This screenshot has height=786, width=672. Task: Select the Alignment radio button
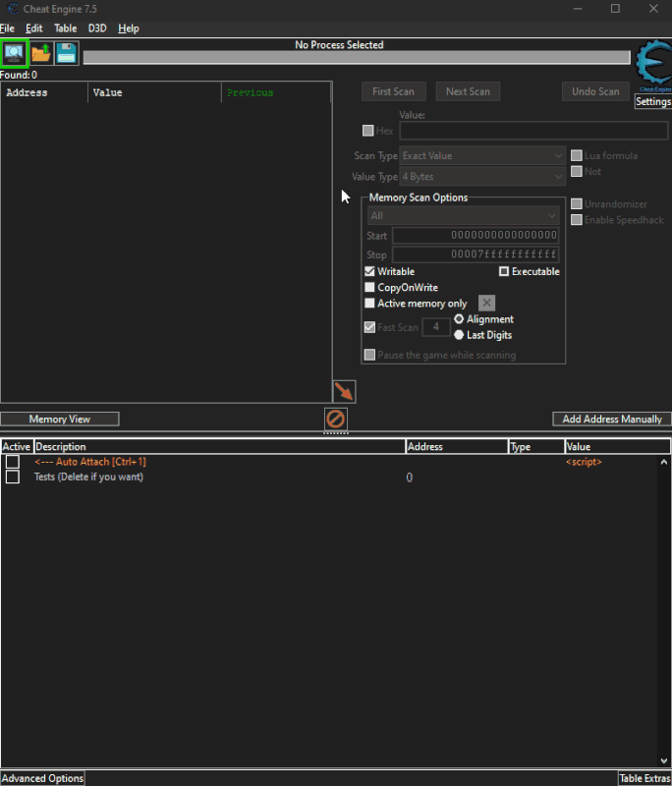(x=459, y=318)
